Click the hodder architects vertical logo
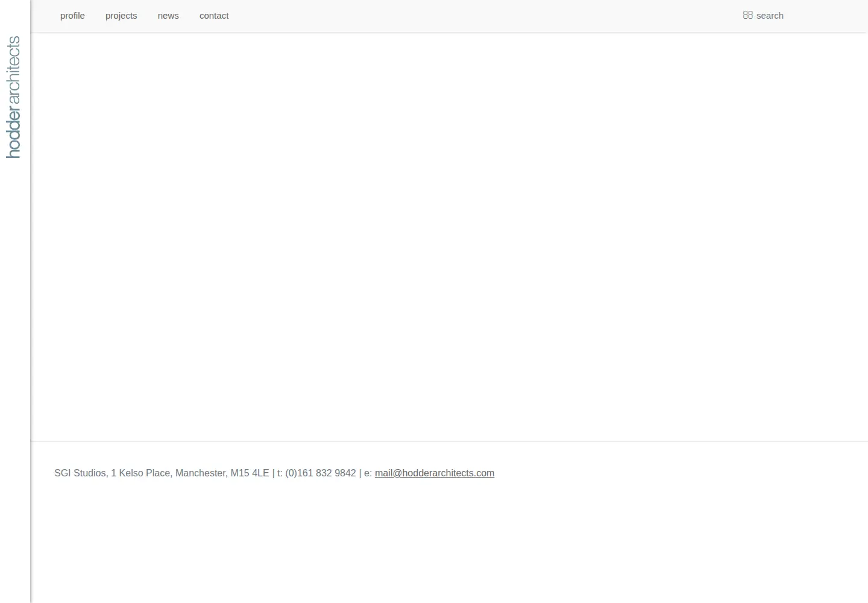 [14, 97]
